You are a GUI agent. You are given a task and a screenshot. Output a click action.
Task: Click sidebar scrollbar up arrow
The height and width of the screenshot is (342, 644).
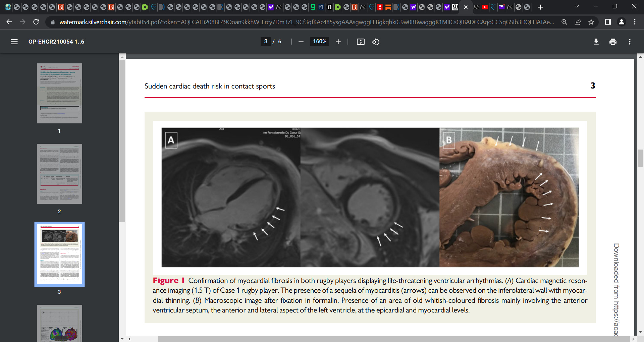pyautogui.click(x=122, y=57)
